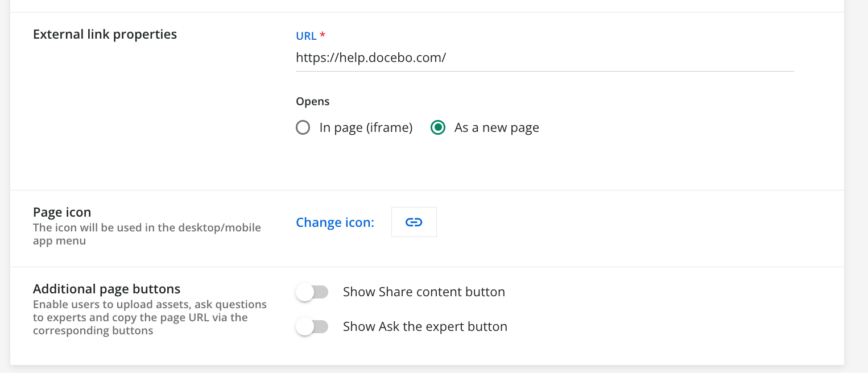The width and height of the screenshot is (868, 373).
Task: Click the chain link page icon button
Action: [414, 222]
